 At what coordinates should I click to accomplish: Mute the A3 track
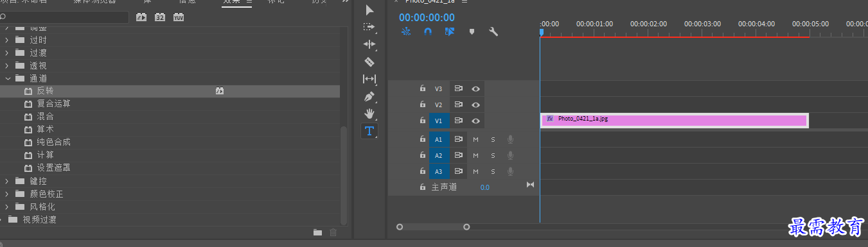pos(476,172)
